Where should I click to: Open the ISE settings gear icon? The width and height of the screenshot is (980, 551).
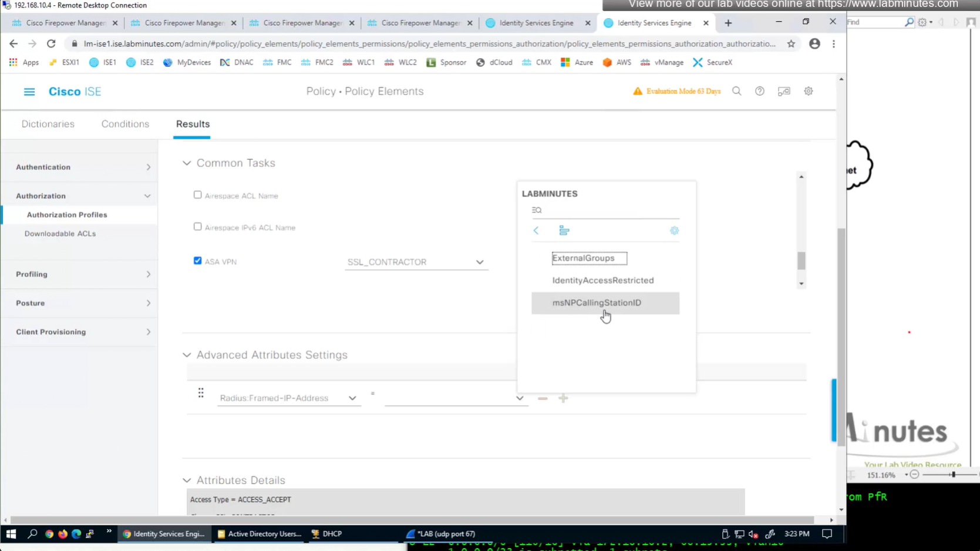(x=808, y=92)
